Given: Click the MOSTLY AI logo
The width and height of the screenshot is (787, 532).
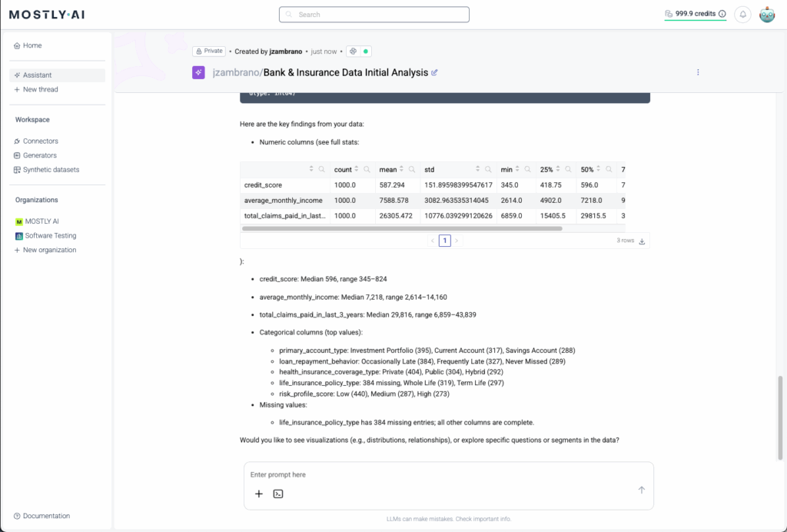Looking at the screenshot, I should coord(47,15).
